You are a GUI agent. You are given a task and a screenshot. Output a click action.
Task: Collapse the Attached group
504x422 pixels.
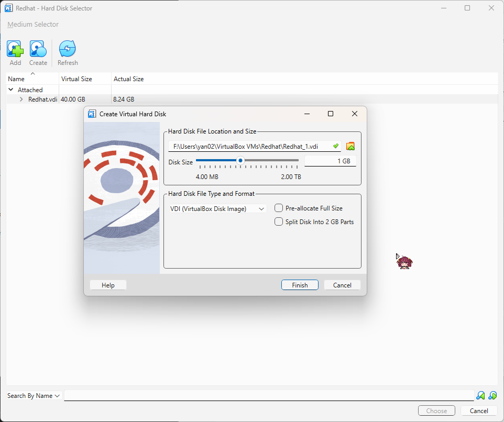click(10, 90)
